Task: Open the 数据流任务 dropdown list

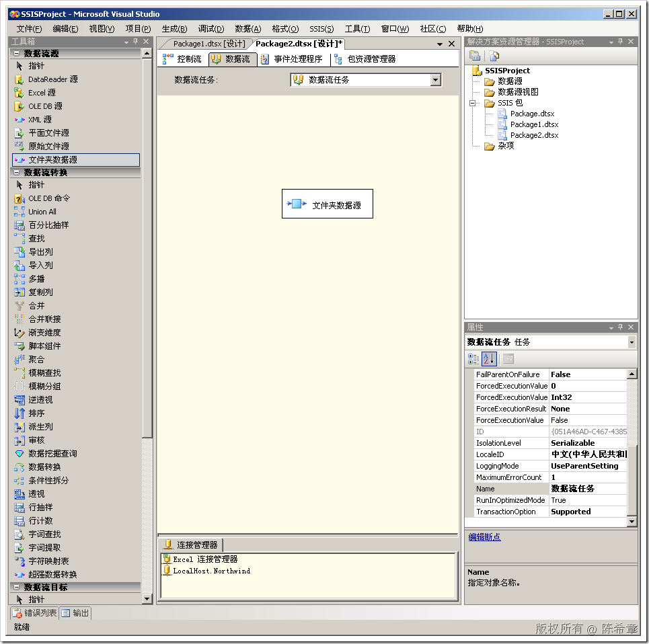Action: [435, 80]
